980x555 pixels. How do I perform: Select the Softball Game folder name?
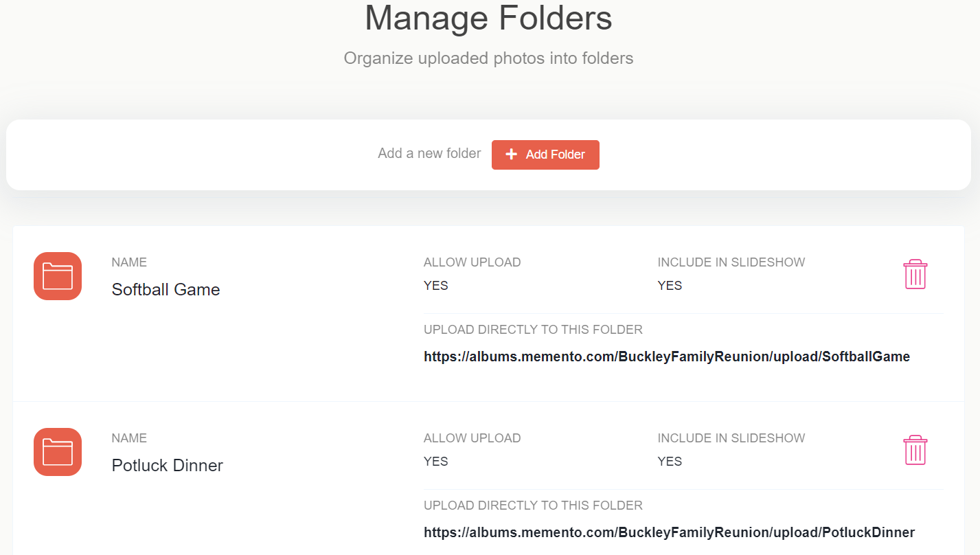pos(166,290)
